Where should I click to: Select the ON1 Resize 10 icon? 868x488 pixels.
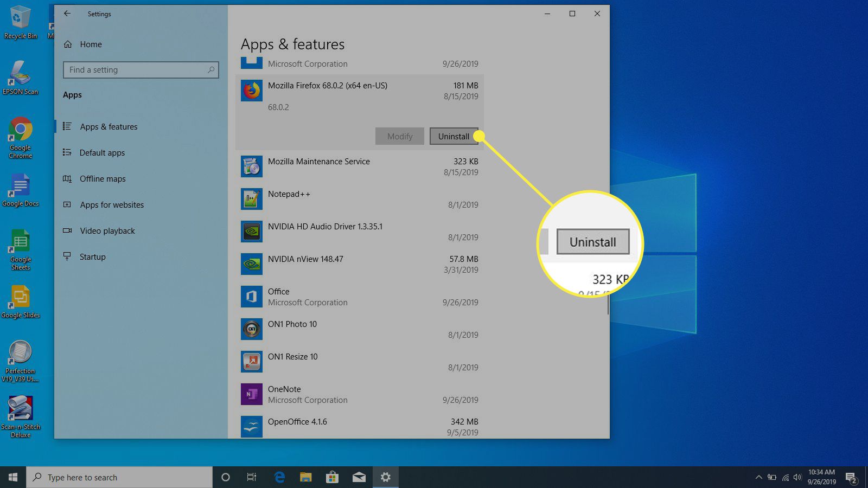(252, 362)
